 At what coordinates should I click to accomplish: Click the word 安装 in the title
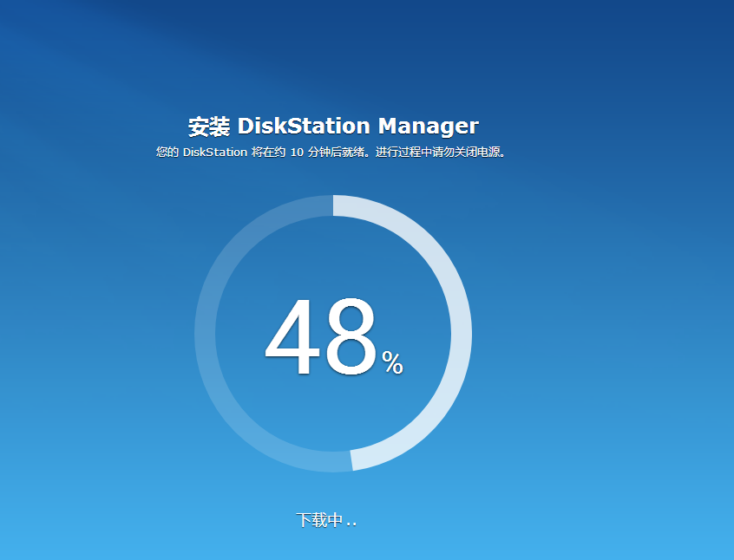point(209,127)
